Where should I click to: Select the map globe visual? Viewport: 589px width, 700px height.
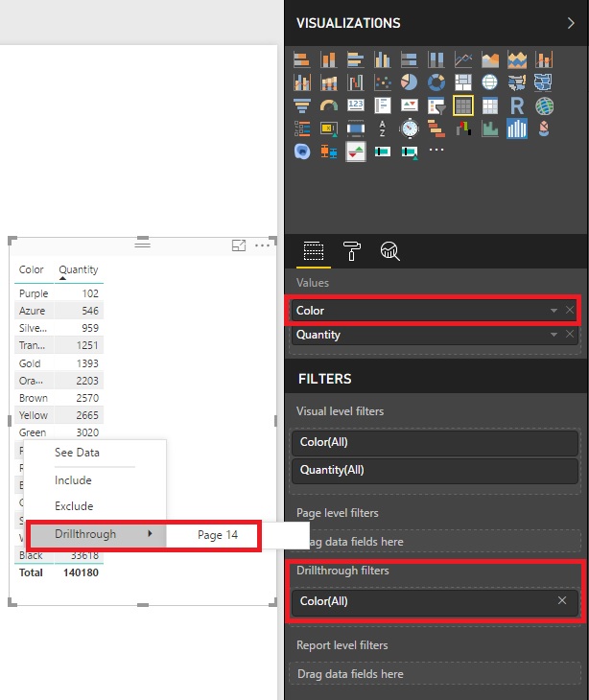coord(490,82)
